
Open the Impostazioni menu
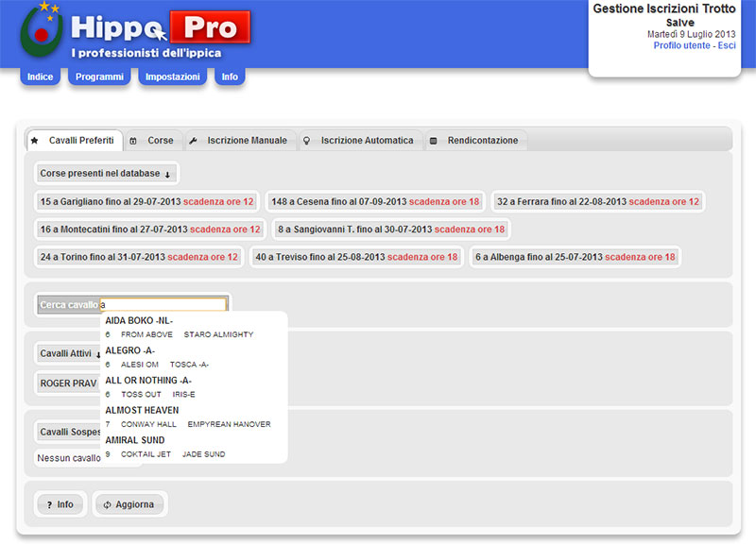(172, 77)
